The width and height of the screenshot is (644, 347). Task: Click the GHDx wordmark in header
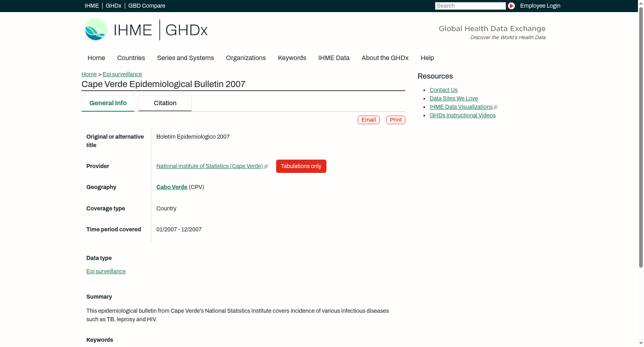tap(186, 30)
